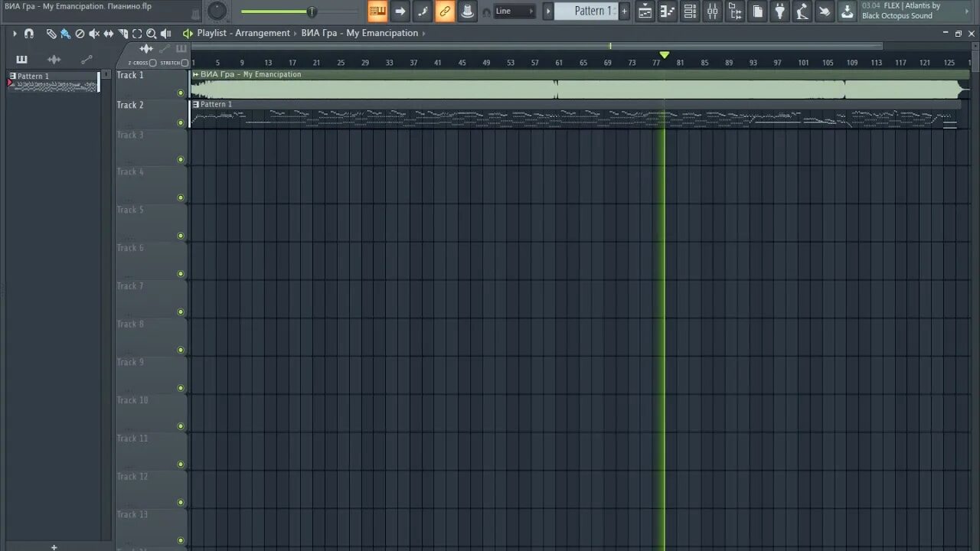
Task: Click the download arrow toolbar icon
Action: coord(847,11)
